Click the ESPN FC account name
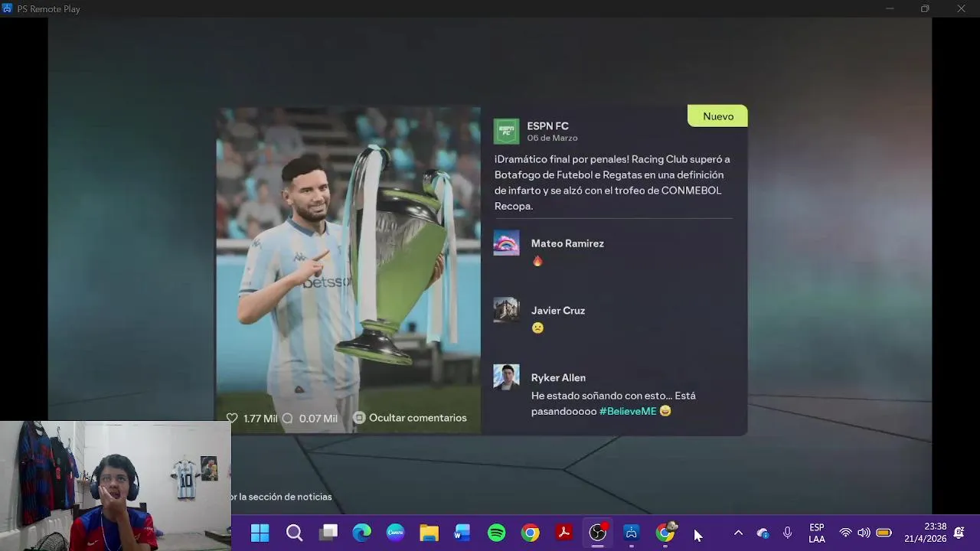The height and width of the screenshot is (551, 980). (547, 126)
